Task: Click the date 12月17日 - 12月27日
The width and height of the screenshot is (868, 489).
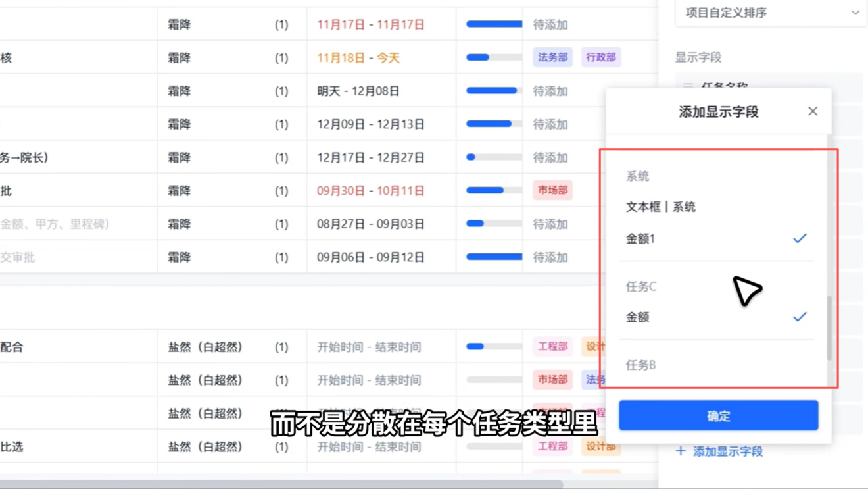Action: (371, 157)
